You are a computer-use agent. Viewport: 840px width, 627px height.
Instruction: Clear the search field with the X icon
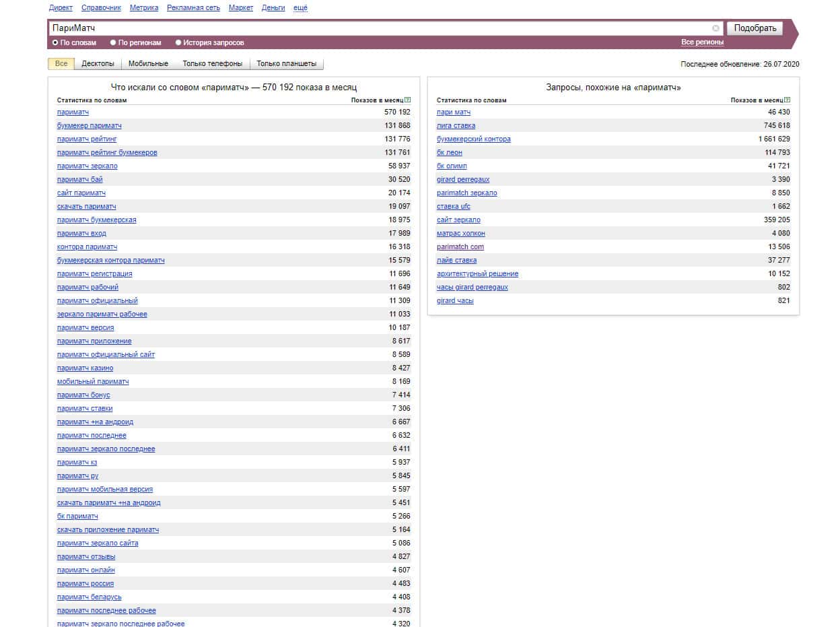[x=715, y=28]
